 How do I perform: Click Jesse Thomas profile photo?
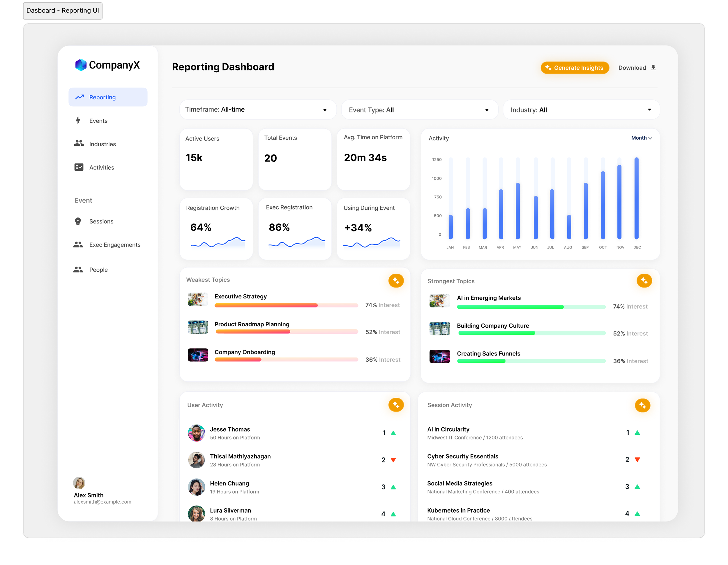[196, 433]
